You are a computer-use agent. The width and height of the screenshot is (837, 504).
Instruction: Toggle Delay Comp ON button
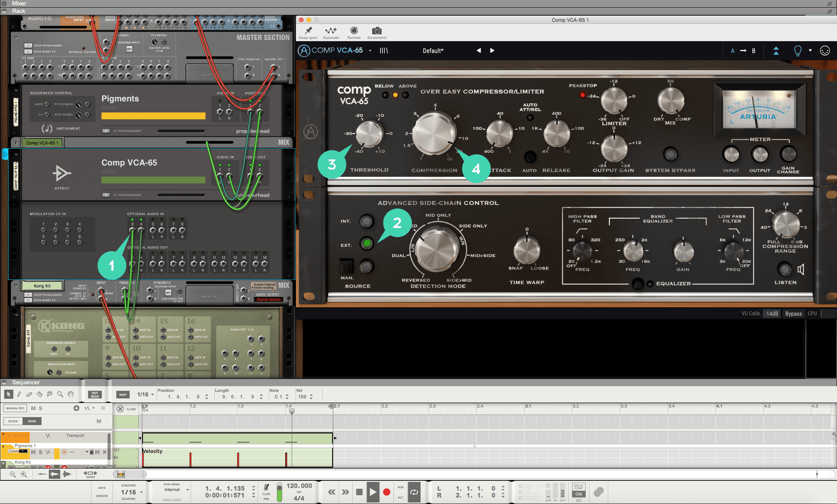[x=578, y=494]
